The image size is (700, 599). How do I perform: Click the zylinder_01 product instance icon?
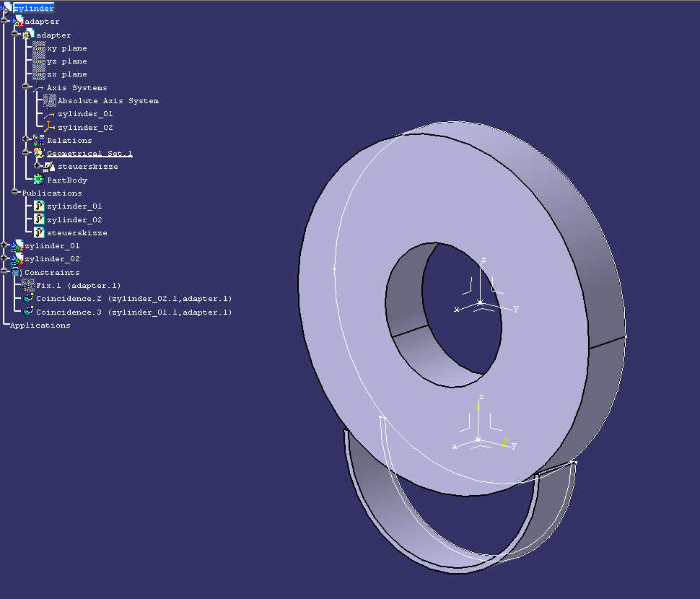pos(18,245)
